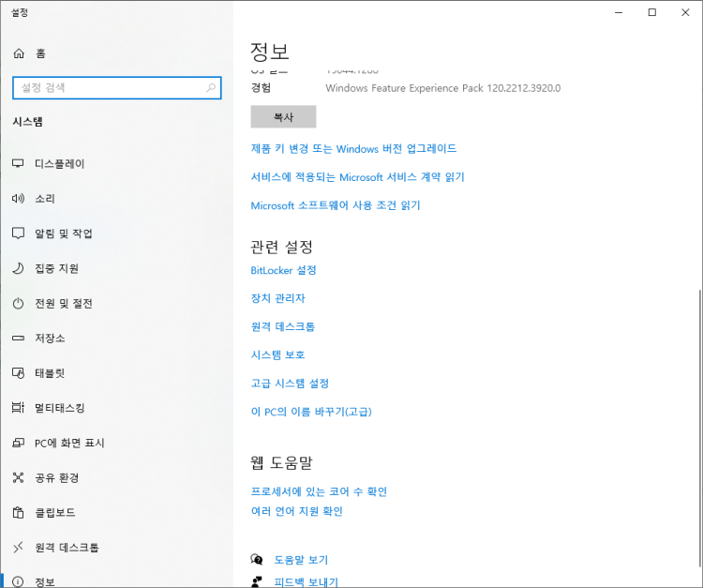
Task: Click the magnifier icon in the search box
Action: (x=211, y=87)
